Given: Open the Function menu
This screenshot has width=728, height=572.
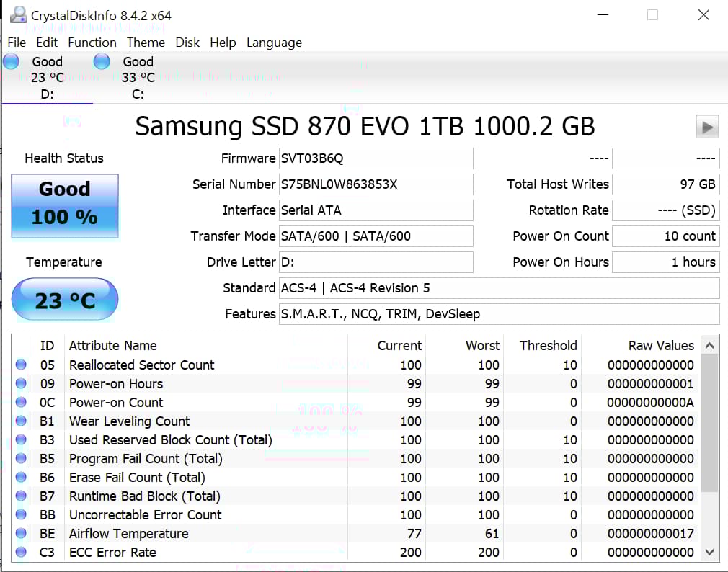Looking at the screenshot, I should click(x=92, y=43).
